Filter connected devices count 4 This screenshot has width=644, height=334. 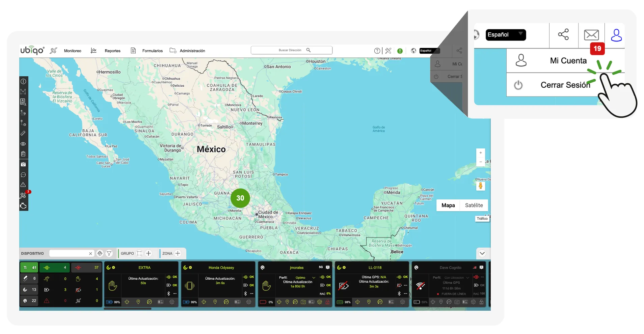click(x=55, y=268)
